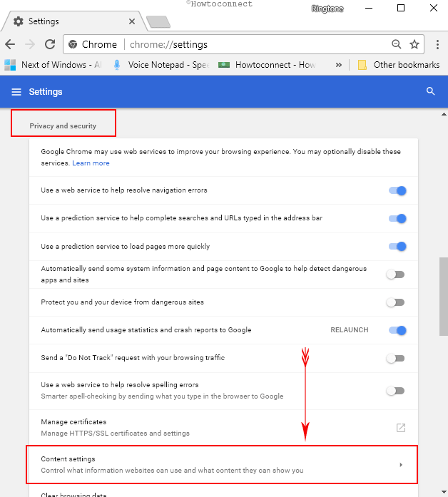Open Next of Windows bookmark
The height and width of the screenshot is (497, 448).
(53, 65)
